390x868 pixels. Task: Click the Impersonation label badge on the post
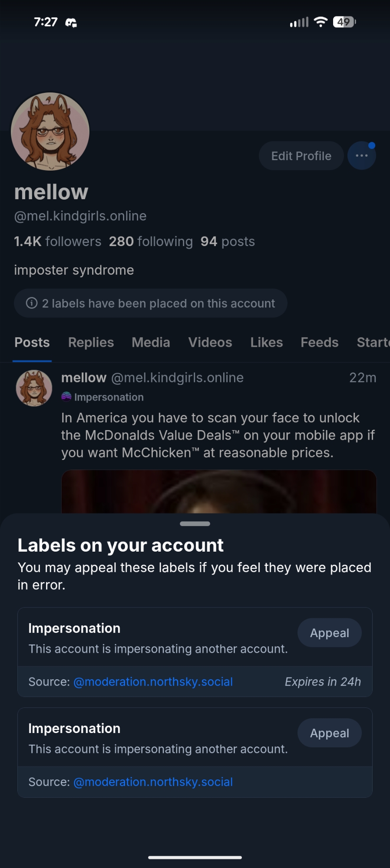click(103, 397)
